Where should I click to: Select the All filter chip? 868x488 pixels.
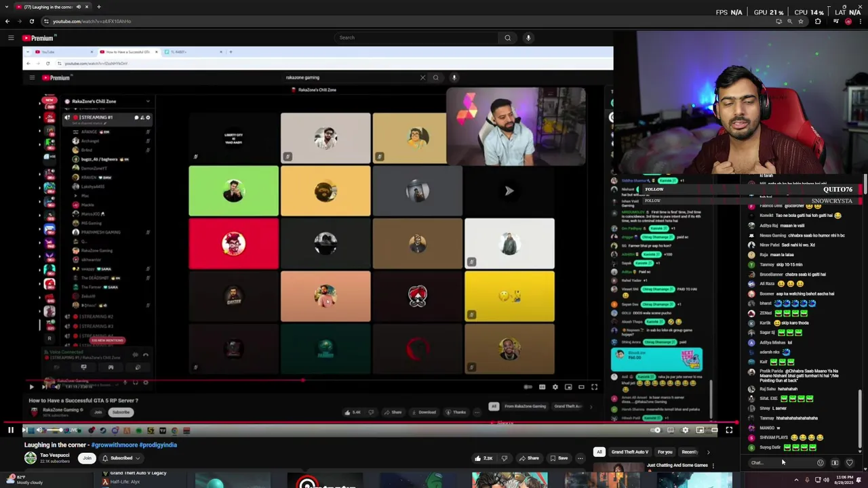[x=599, y=452]
